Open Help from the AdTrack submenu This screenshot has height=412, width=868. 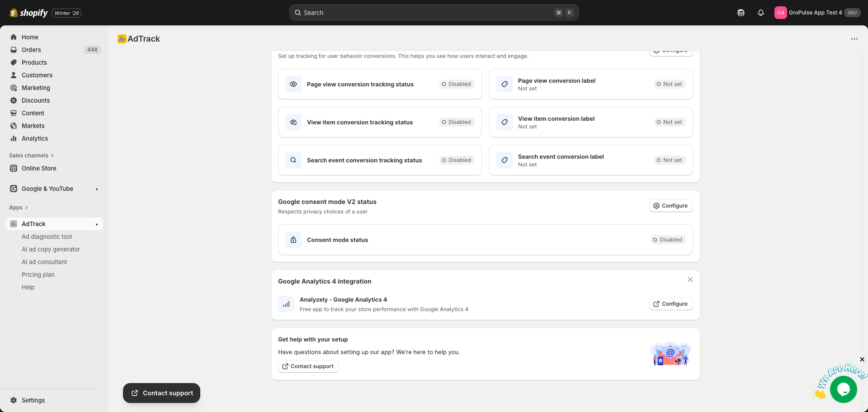pos(28,287)
